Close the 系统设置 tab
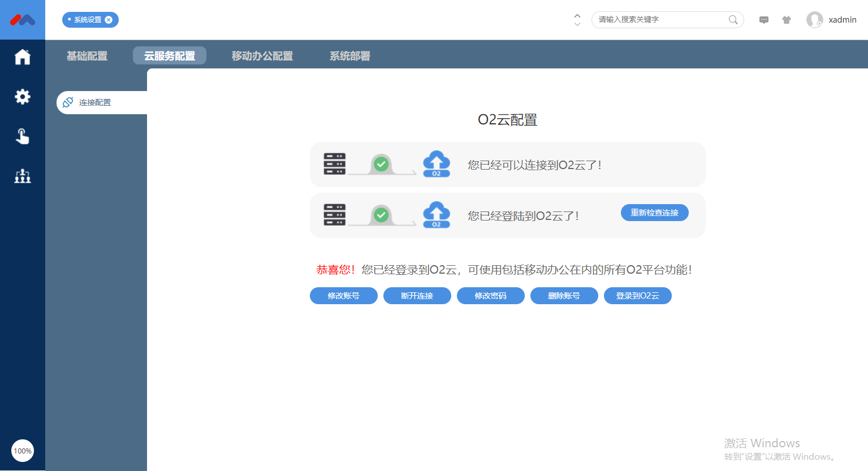 click(x=109, y=20)
